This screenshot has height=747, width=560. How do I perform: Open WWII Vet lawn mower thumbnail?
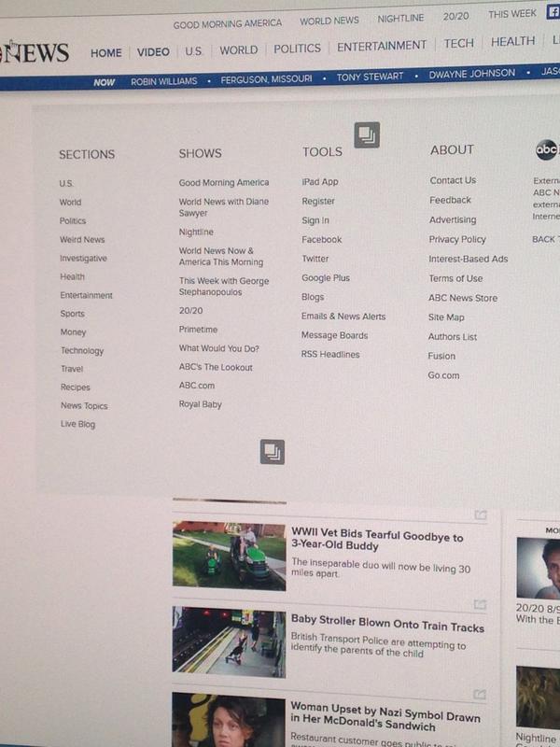click(229, 556)
